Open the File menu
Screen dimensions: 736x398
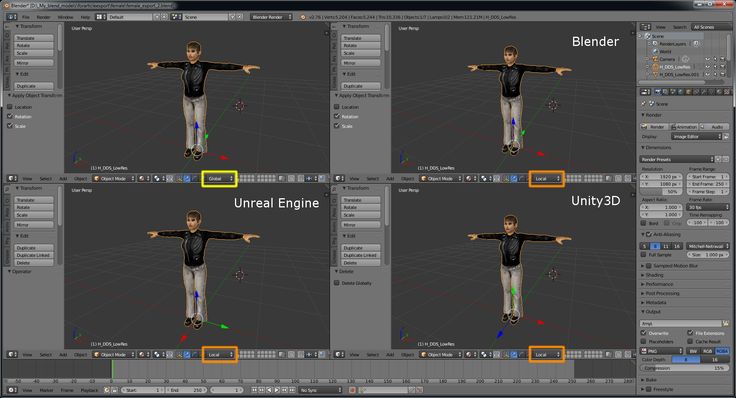[26, 17]
